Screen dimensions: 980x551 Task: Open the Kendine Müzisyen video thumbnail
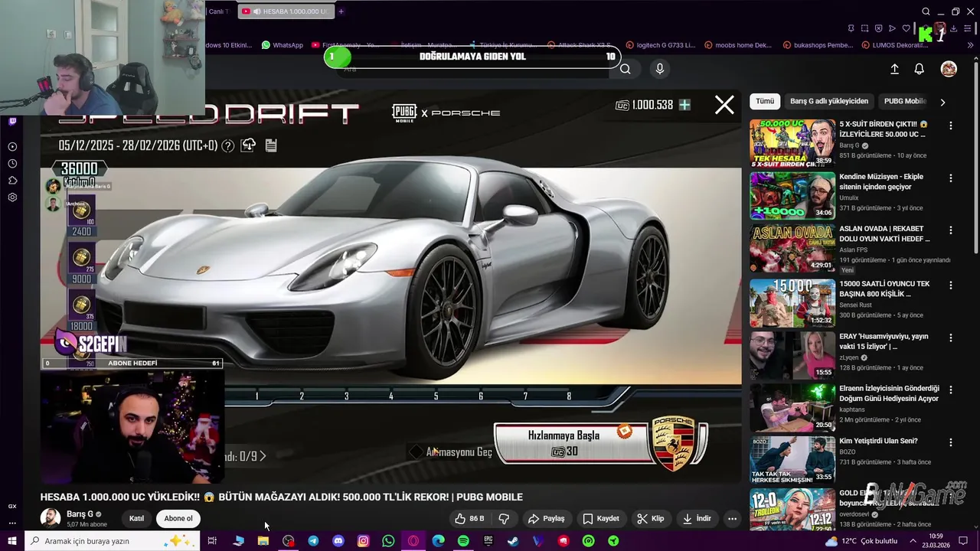(792, 195)
